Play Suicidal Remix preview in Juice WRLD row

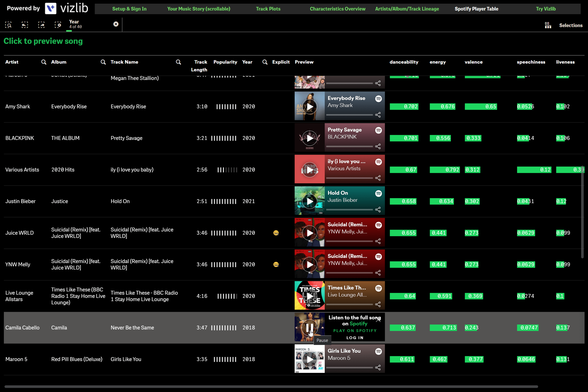(310, 233)
